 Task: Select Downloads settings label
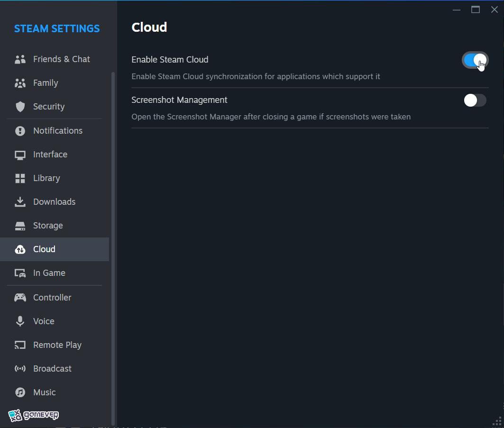[55, 202]
